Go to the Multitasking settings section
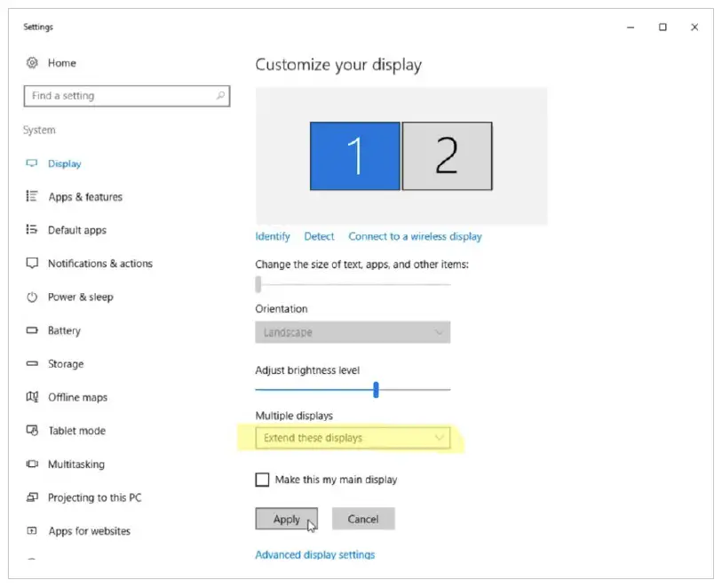 coord(75,465)
